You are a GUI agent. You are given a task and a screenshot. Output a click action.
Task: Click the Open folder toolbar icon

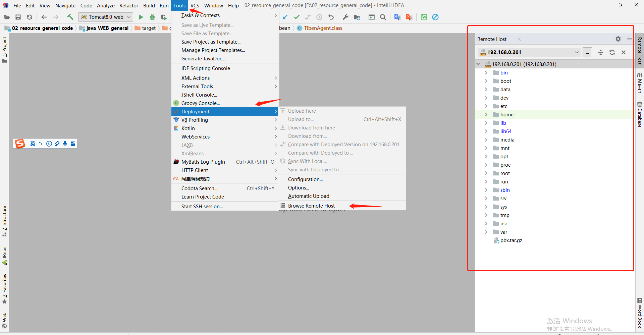[7, 17]
